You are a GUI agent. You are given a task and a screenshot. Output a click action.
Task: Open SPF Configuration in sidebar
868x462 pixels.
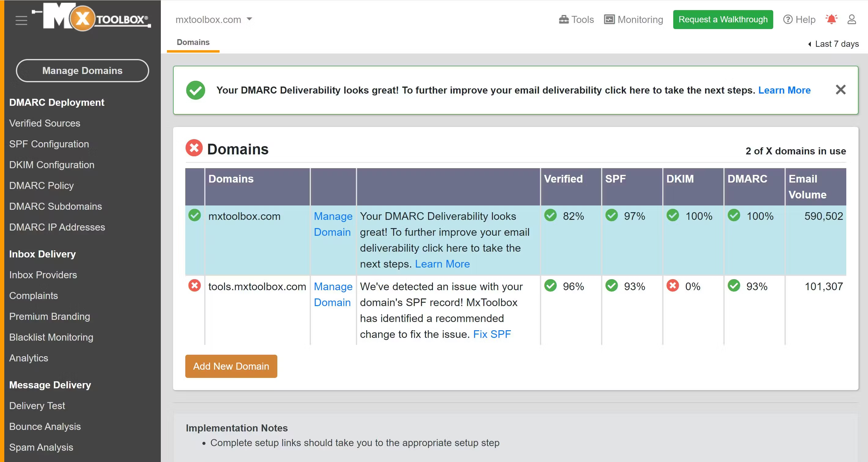click(49, 144)
